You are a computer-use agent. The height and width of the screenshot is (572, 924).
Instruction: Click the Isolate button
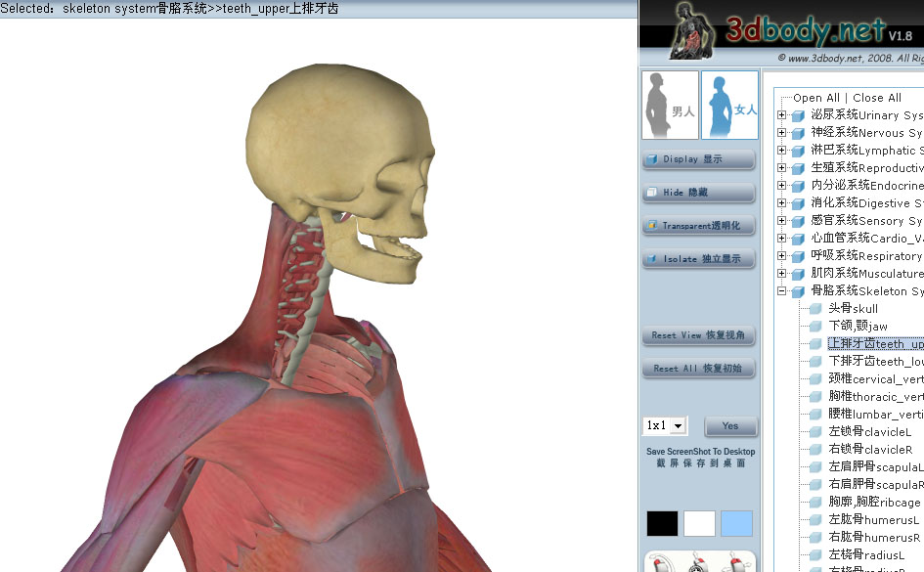point(698,259)
